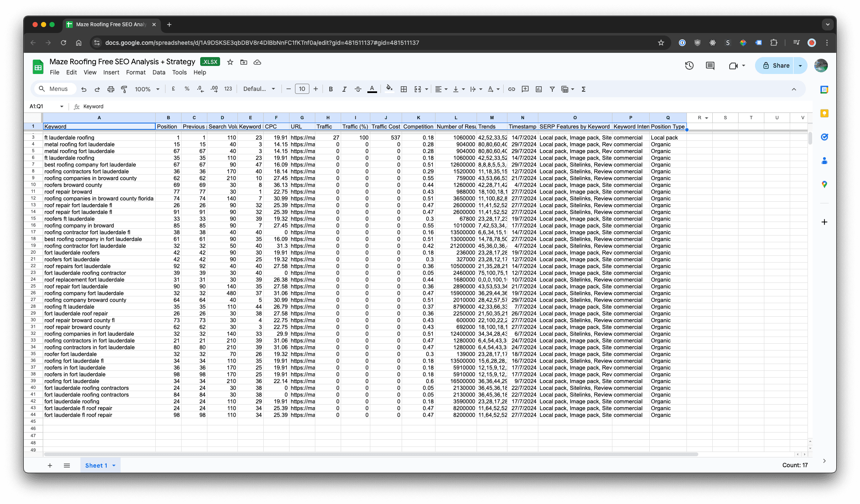860x504 pixels.
Task: Open version history clock icon
Action: tap(689, 66)
